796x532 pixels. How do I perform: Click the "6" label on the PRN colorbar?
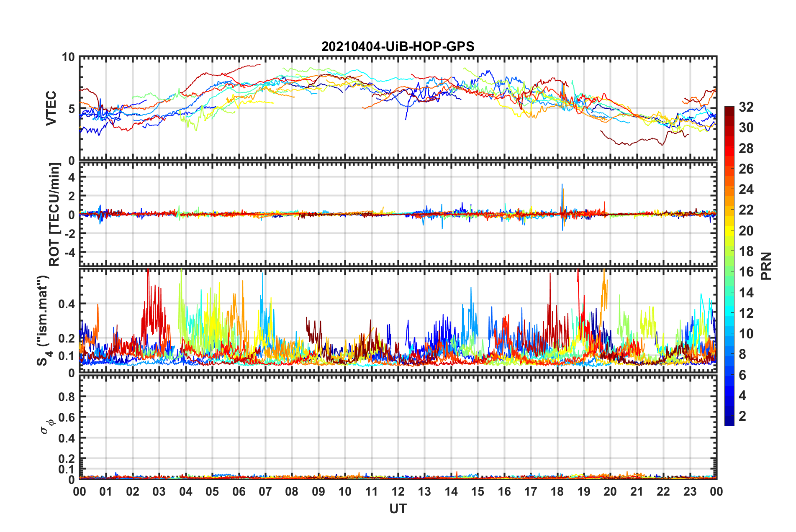(x=742, y=375)
